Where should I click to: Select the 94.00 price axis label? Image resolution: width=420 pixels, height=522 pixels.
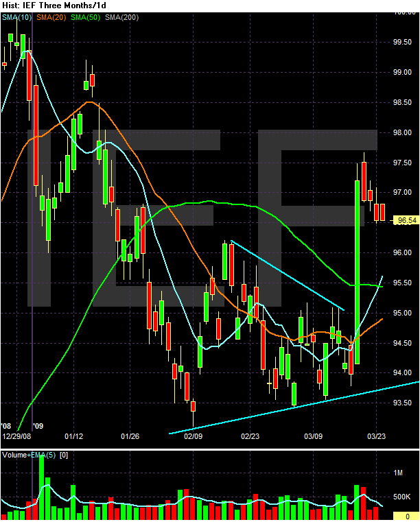pos(402,373)
